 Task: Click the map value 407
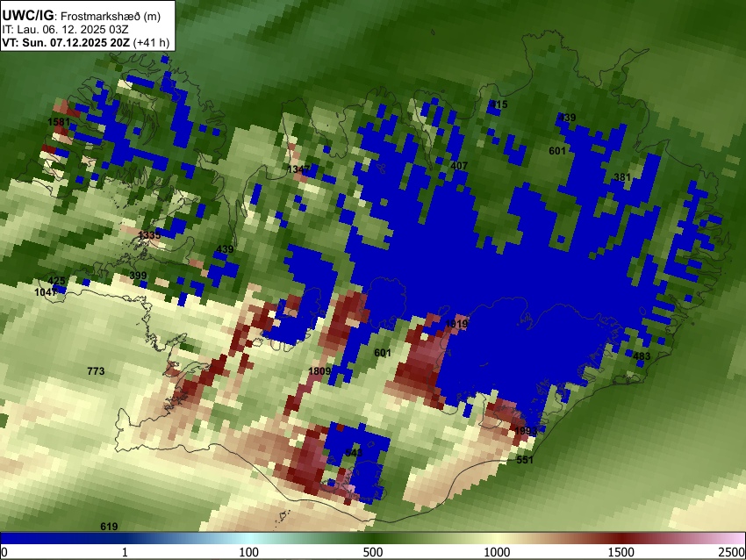tap(459, 166)
